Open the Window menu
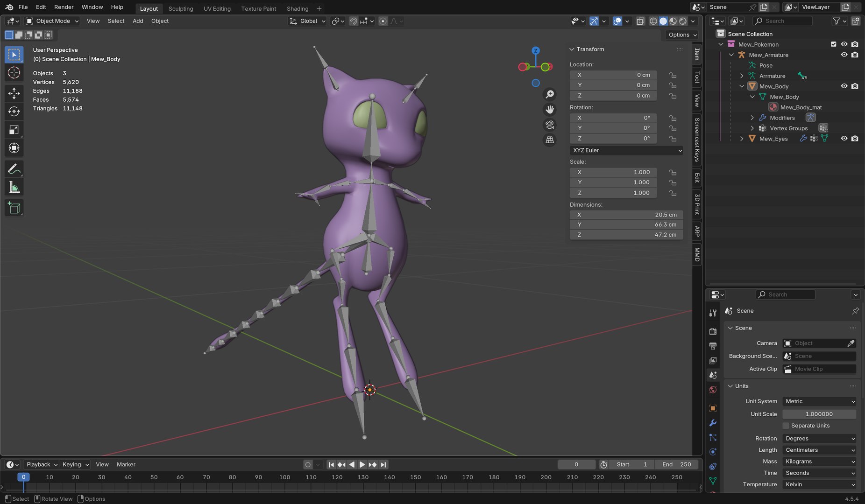Viewport: 865px width, 504px height. [92, 7]
